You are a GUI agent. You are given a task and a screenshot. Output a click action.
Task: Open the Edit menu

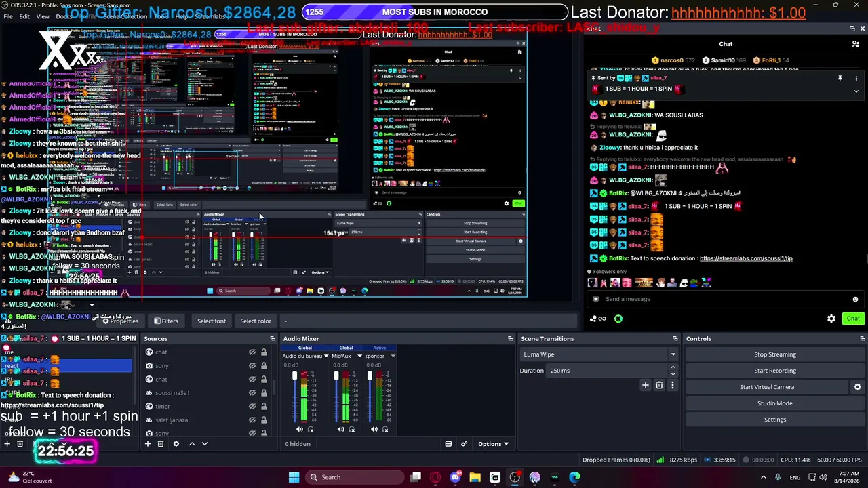[24, 16]
